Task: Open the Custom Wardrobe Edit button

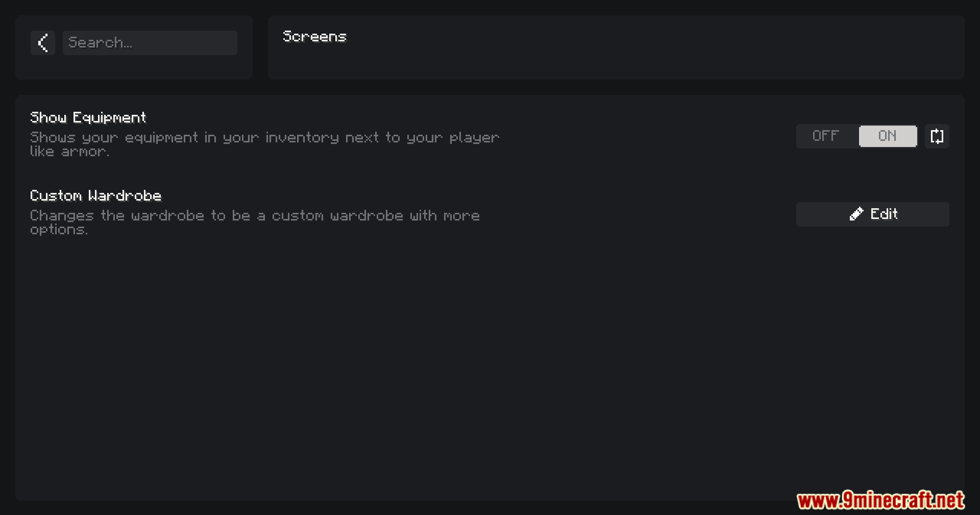Action: (873, 214)
